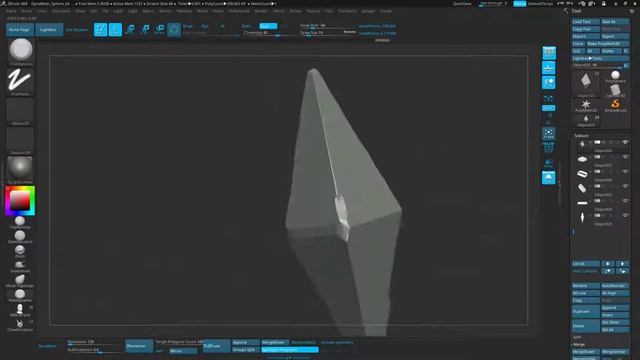The height and width of the screenshot is (360, 640).
Task: Open the LightBox button
Action: 49,30
